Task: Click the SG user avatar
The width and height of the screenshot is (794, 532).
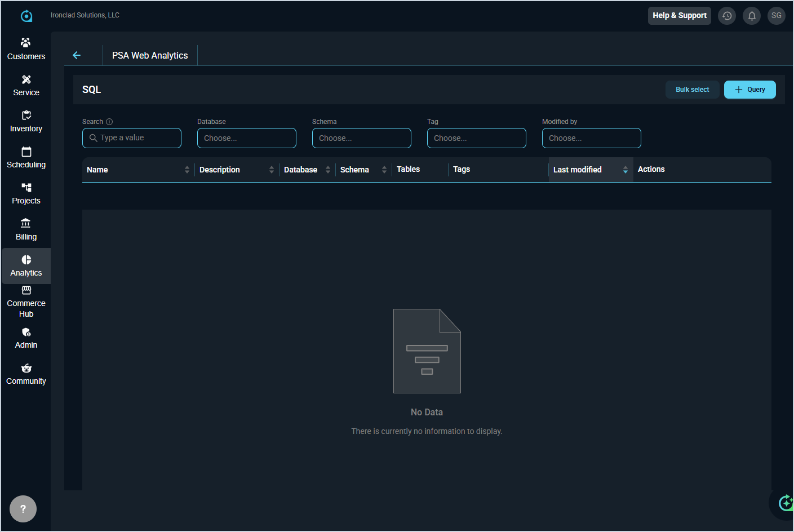Action: (x=776, y=16)
